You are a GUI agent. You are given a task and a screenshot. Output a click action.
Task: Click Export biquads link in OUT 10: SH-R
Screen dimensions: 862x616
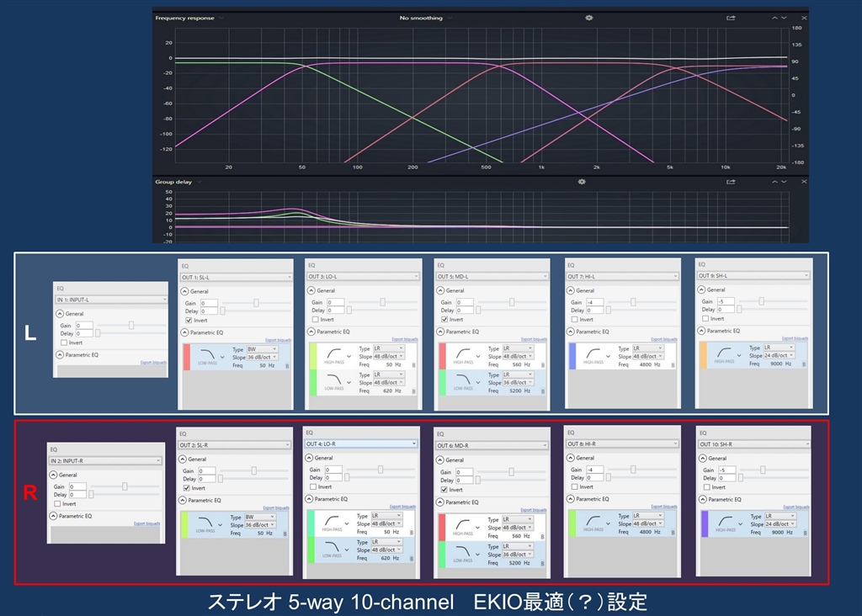coord(796,507)
